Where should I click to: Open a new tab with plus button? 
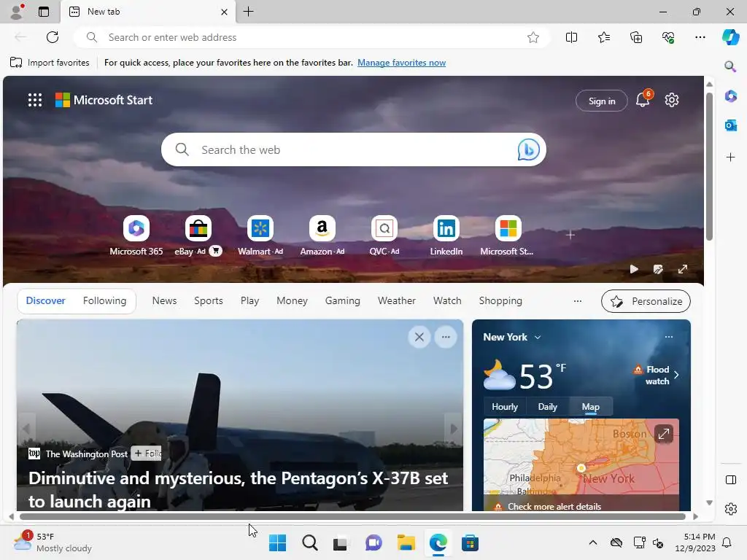[248, 12]
